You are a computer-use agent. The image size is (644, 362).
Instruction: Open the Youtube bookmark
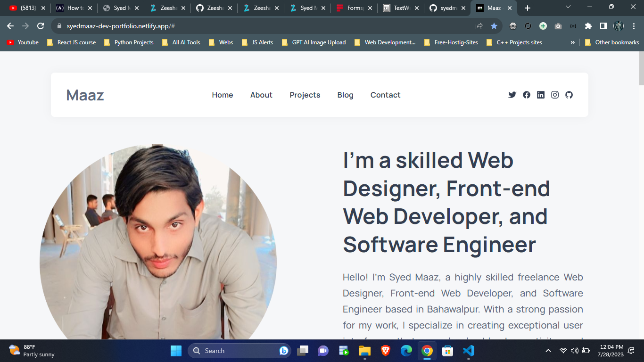[x=23, y=42]
